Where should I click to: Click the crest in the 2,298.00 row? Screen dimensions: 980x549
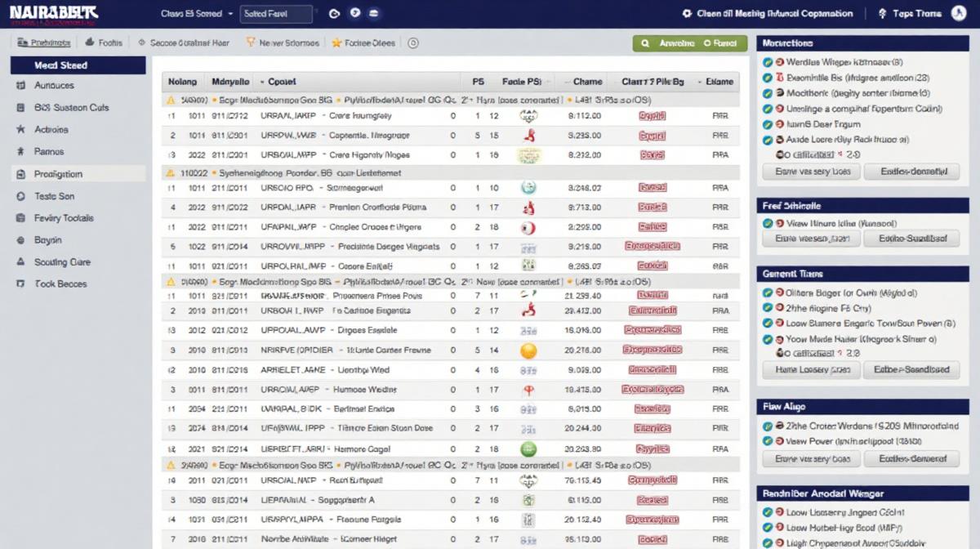click(x=528, y=227)
